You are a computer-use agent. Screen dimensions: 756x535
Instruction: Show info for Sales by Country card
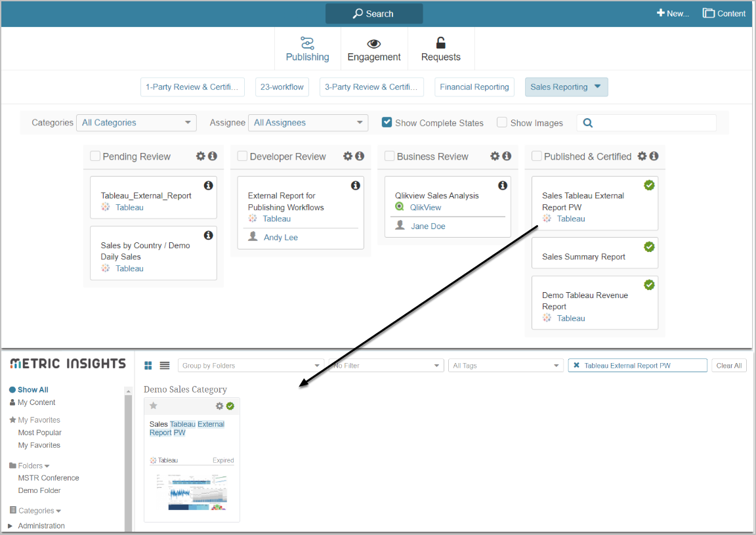click(x=208, y=235)
